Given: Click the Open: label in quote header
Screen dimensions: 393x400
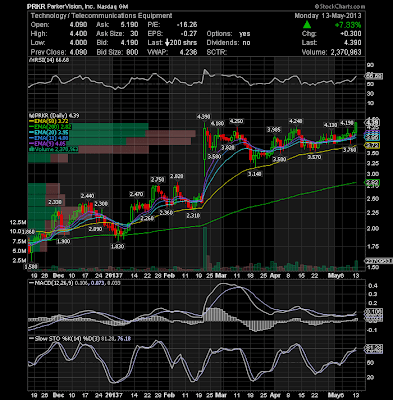Looking at the screenshot, I should (x=40, y=25).
